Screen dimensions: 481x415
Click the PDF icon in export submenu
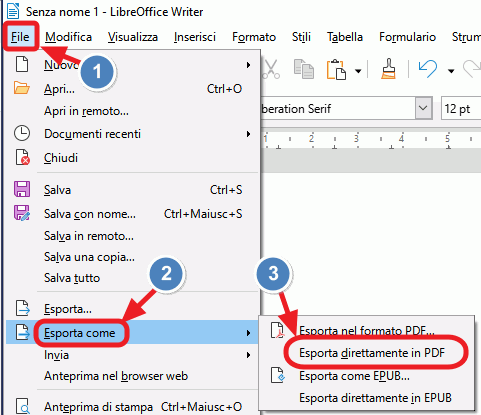pyautogui.click(x=277, y=330)
